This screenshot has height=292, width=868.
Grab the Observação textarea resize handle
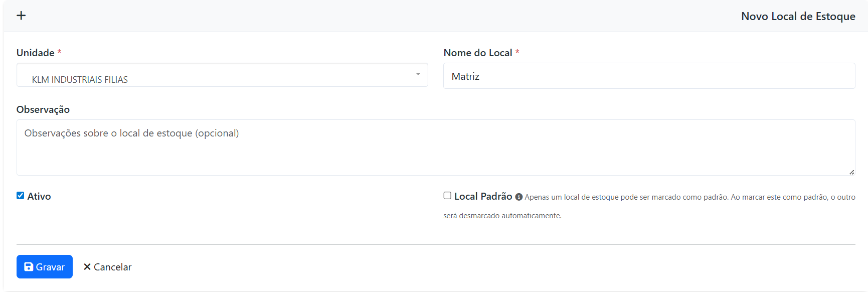tap(851, 172)
